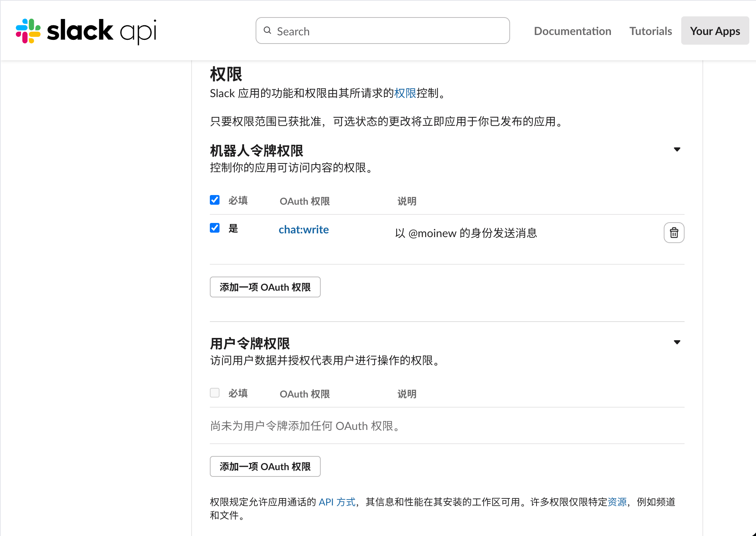Toggle the 必填 header checkbox under 机器人令牌权限
Viewport: 756px width, 536px height.
click(x=215, y=200)
